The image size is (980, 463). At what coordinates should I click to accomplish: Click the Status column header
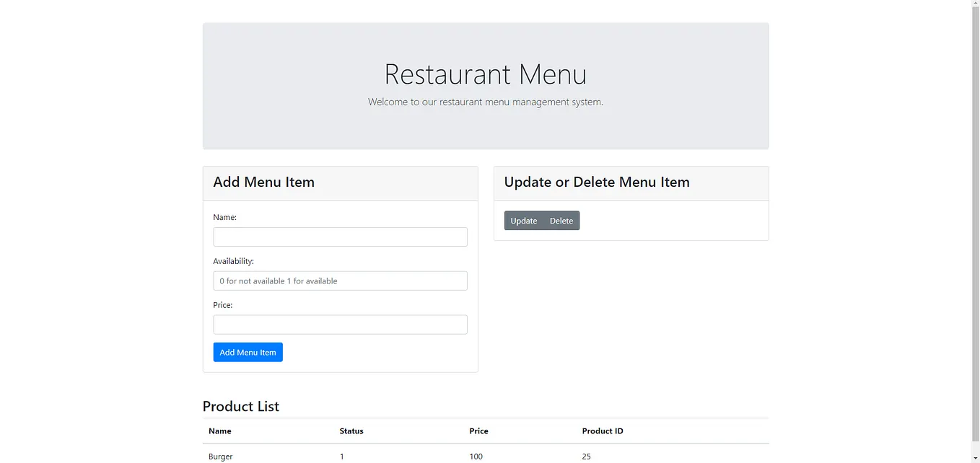351,431
